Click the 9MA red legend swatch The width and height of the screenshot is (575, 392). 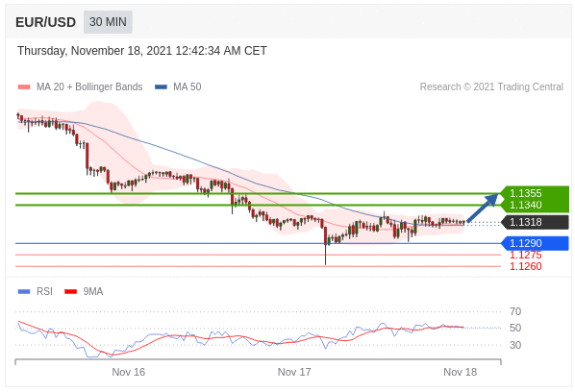tap(70, 292)
